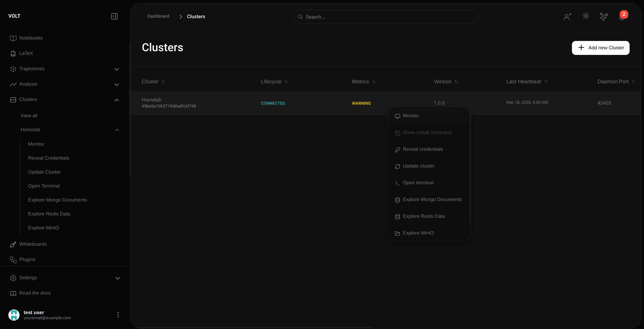The height and width of the screenshot is (329, 644).
Task: Sort the table by Daemon Port arrows
Action: (634, 81)
